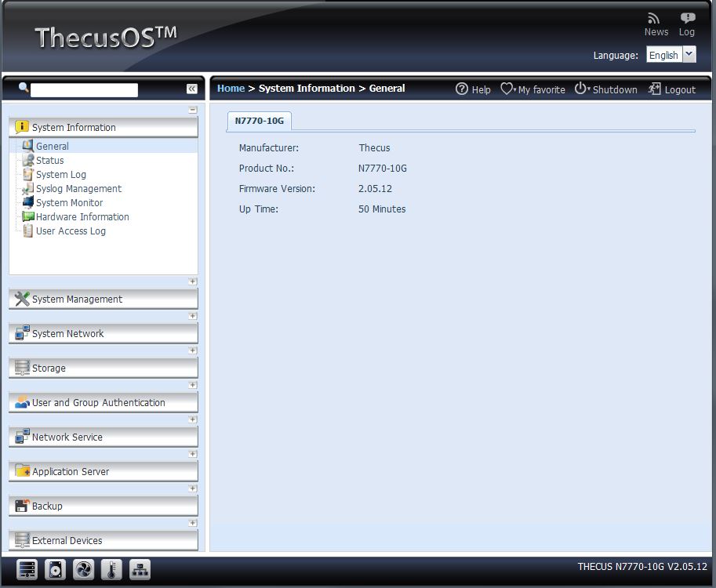Open User and Group Authentication section
This screenshot has width=716, height=588.
point(104,403)
